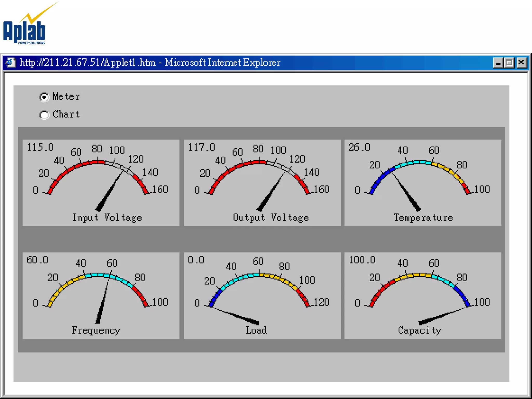Click the Output Voltage meter panel
Screen dimensions: 532x399
[262, 183]
